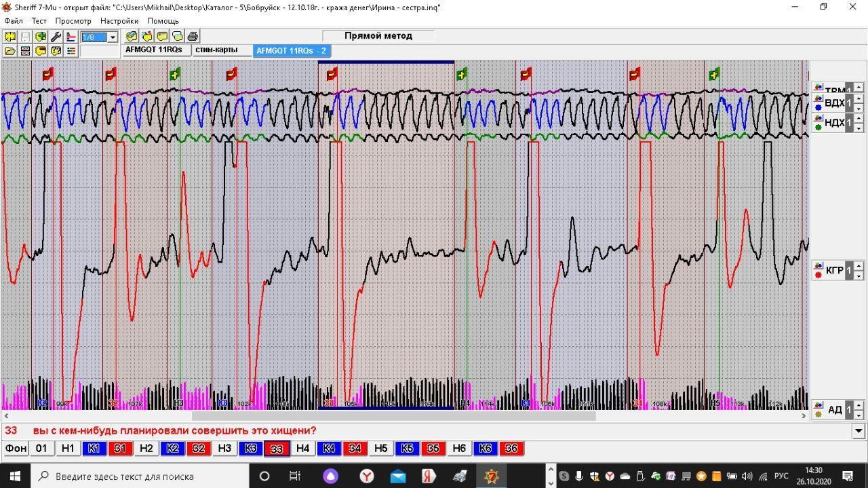Increase ВДХ channel gain with up arrow

pyautogui.click(x=859, y=99)
